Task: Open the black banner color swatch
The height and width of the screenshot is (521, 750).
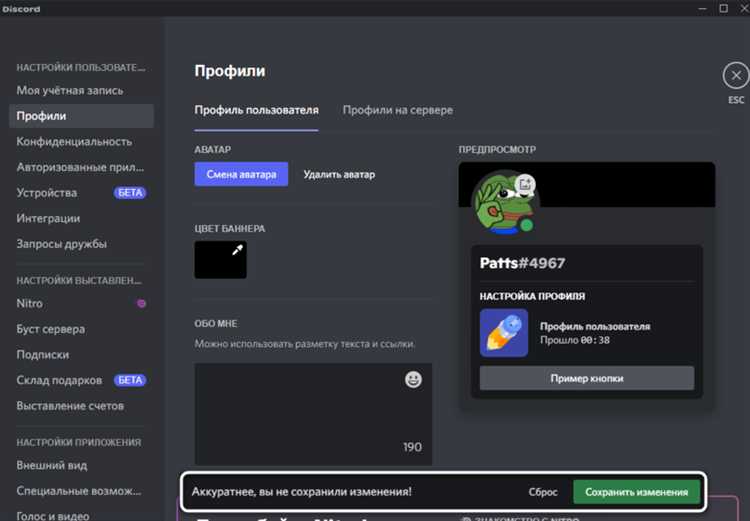Action: 221,260
